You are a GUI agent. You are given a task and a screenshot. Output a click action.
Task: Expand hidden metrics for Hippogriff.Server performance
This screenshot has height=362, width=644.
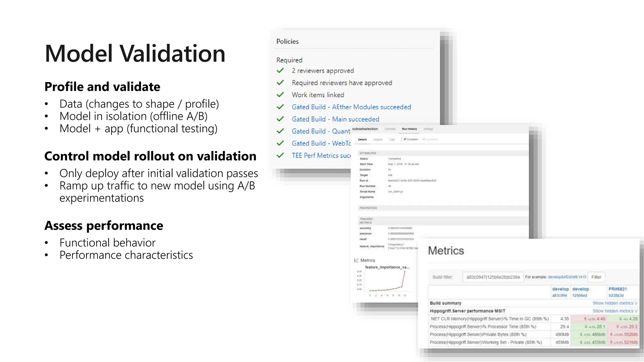coord(615,311)
